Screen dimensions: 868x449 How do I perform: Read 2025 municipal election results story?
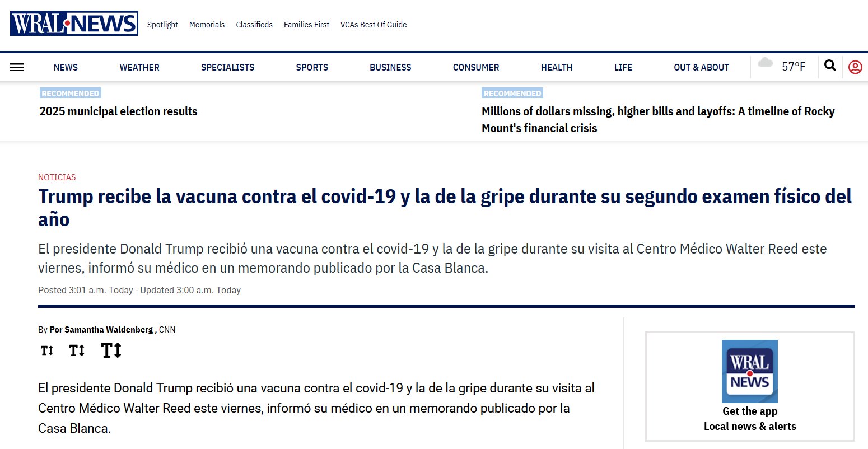click(118, 111)
